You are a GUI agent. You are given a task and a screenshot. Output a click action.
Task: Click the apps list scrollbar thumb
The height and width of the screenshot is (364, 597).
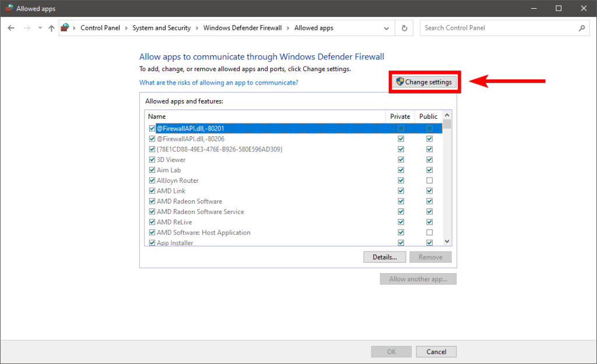coord(447,124)
